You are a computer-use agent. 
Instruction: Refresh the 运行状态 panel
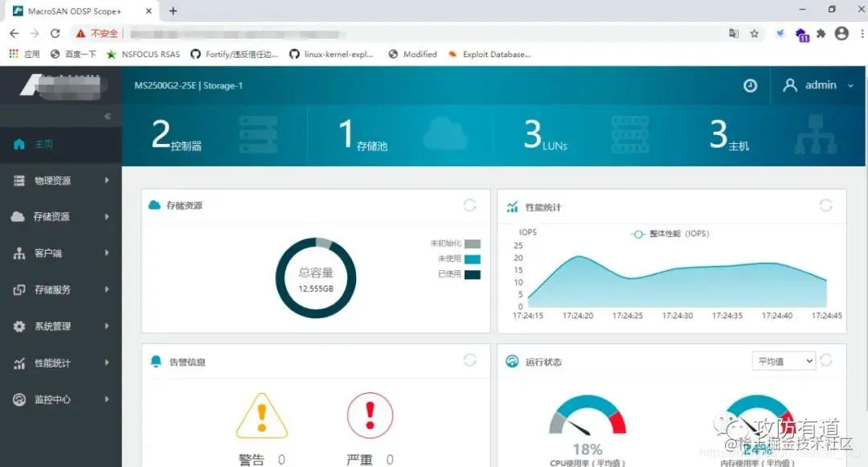coord(826,360)
